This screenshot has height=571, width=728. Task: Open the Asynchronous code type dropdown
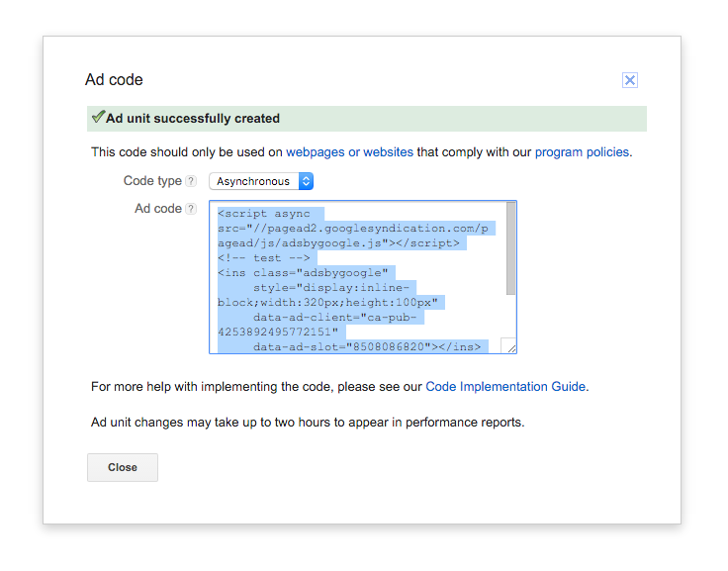(x=261, y=181)
